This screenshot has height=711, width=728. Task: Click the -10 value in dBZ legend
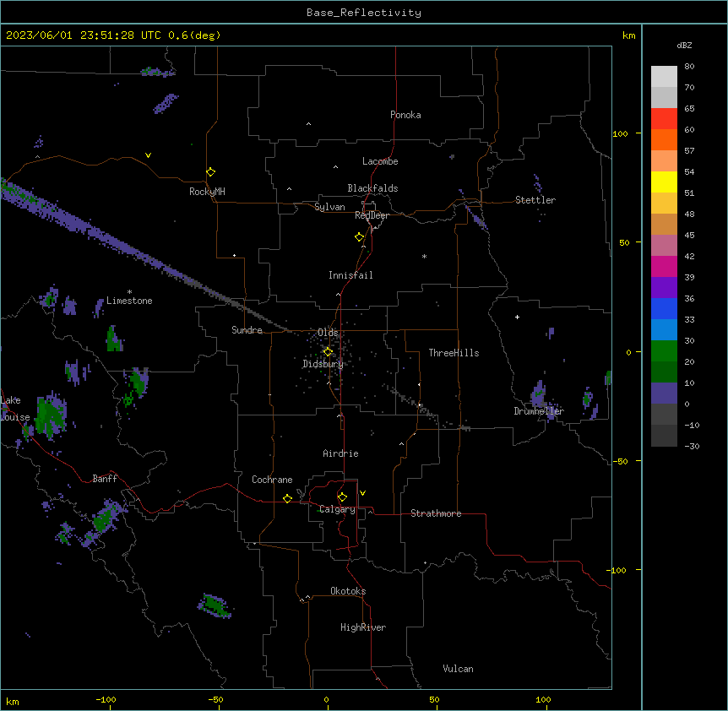(x=692, y=425)
